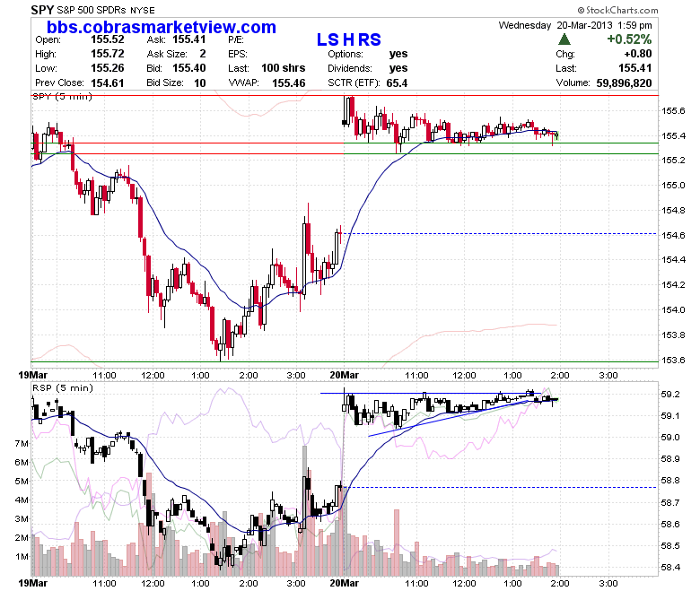Image resolution: width=700 pixels, height=591 pixels.
Task: Click the SCTR (ETF) value 65.4
Action: pos(397,83)
